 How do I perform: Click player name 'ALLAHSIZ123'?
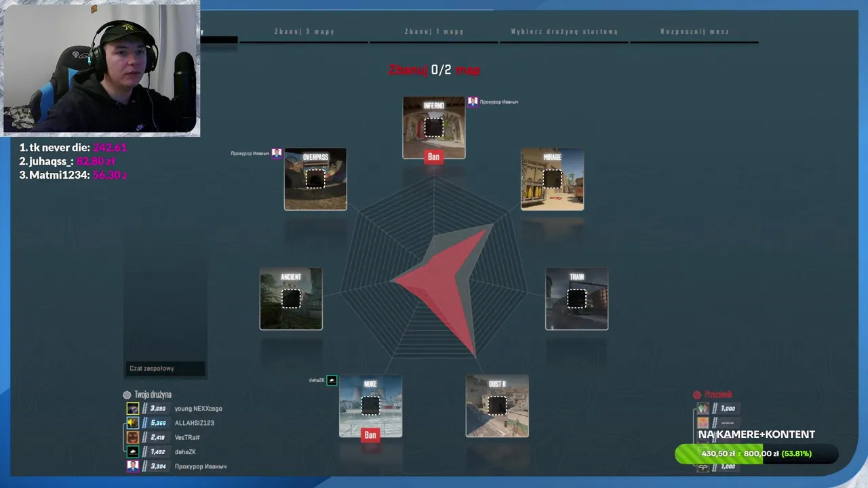point(194,423)
